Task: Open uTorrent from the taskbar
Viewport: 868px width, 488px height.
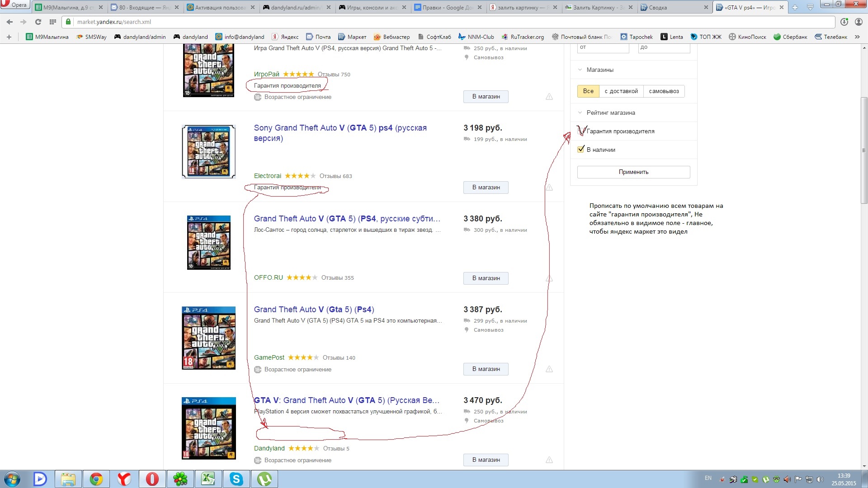Action: (x=264, y=479)
